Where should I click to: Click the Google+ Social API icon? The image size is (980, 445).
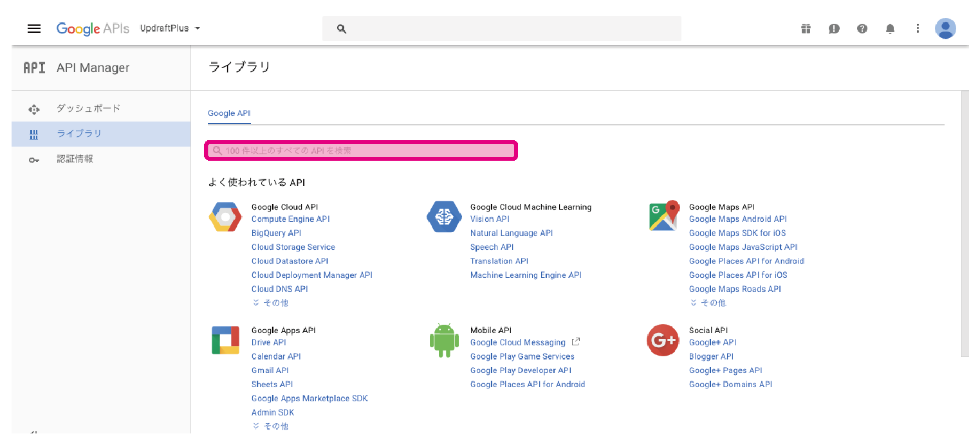pyautogui.click(x=663, y=340)
